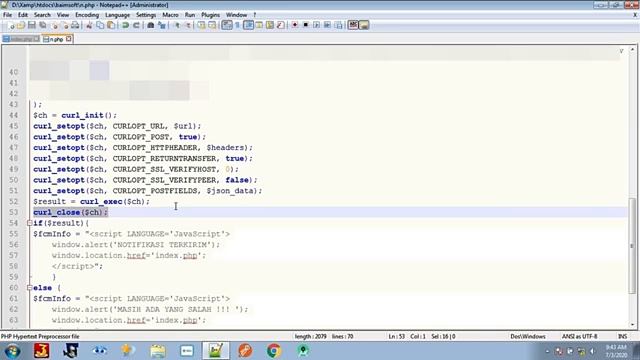Open the Window menu

tap(236, 15)
